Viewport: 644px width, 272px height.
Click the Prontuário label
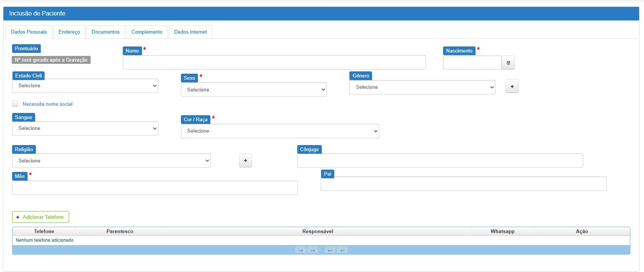click(x=26, y=49)
